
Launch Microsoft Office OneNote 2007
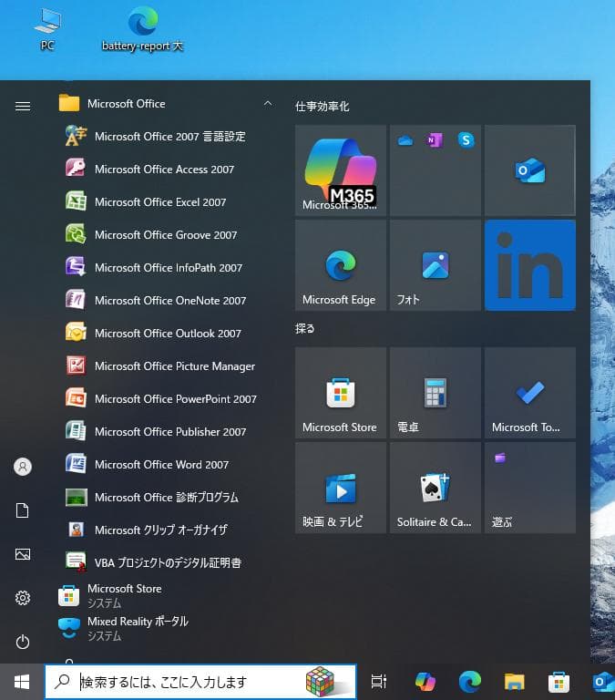tap(165, 301)
